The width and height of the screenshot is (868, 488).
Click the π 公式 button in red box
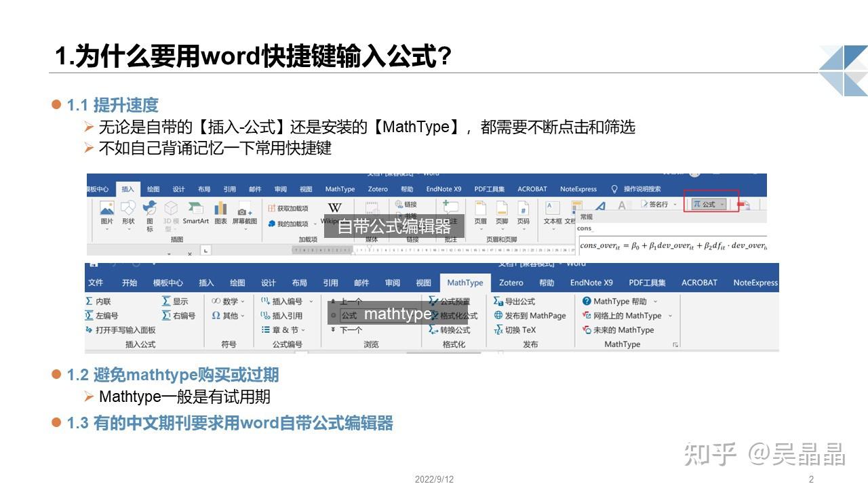tap(709, 204)
